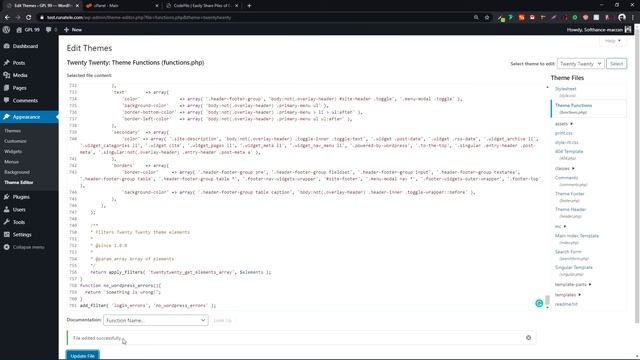This screenshot has width=640, height=360.
Task: Click the Grammarly icon in the editor
Action: coord(539,303)
